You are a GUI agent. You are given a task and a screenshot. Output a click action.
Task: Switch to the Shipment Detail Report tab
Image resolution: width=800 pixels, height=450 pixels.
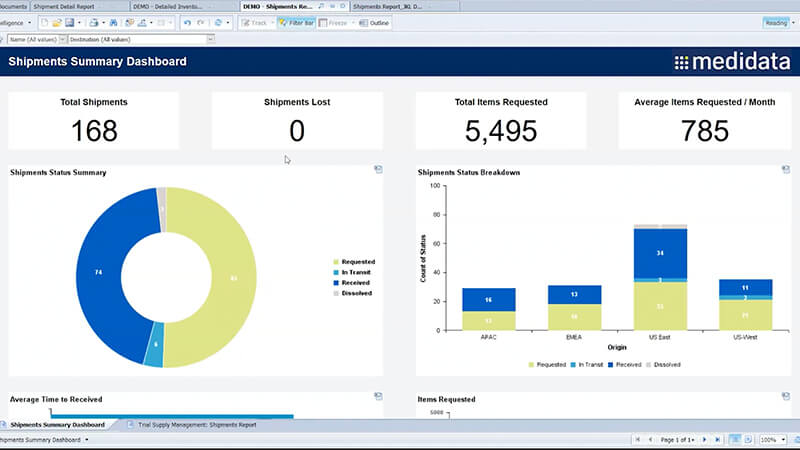80,6
